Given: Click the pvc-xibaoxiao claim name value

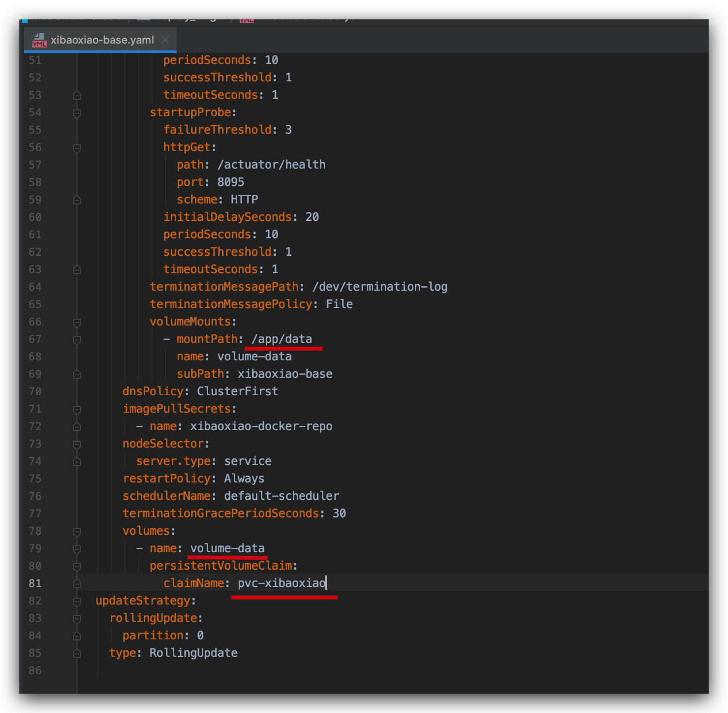Looking at the screenshot, I should pyautogui.click(x=281, y=583).
